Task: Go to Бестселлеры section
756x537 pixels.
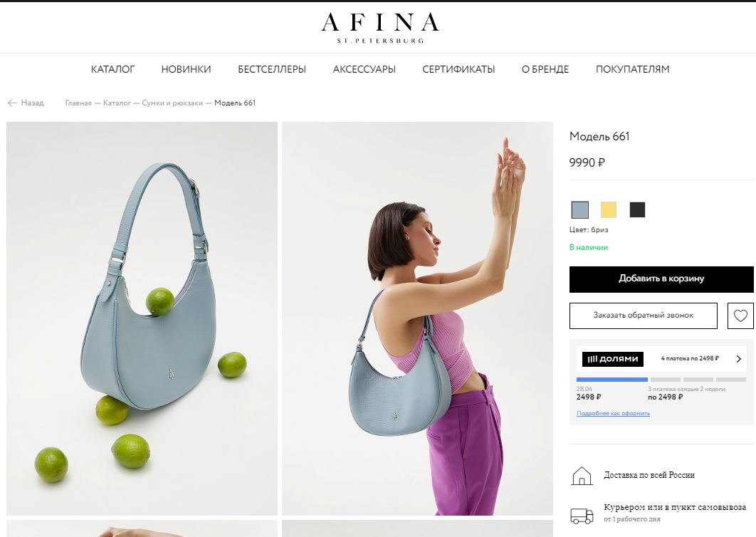Action: [272, 70]
